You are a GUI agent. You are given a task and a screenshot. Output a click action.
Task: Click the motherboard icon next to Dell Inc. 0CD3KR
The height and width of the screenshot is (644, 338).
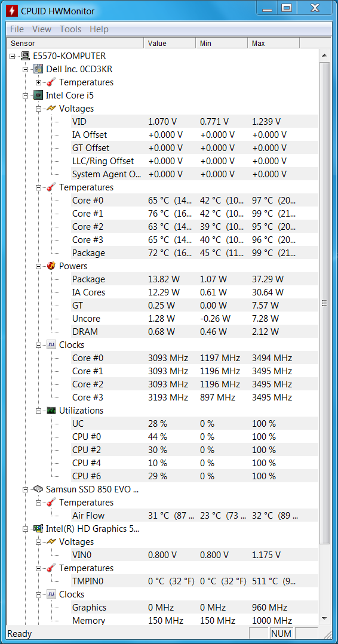pyautogui.click(x=38, y=69)
